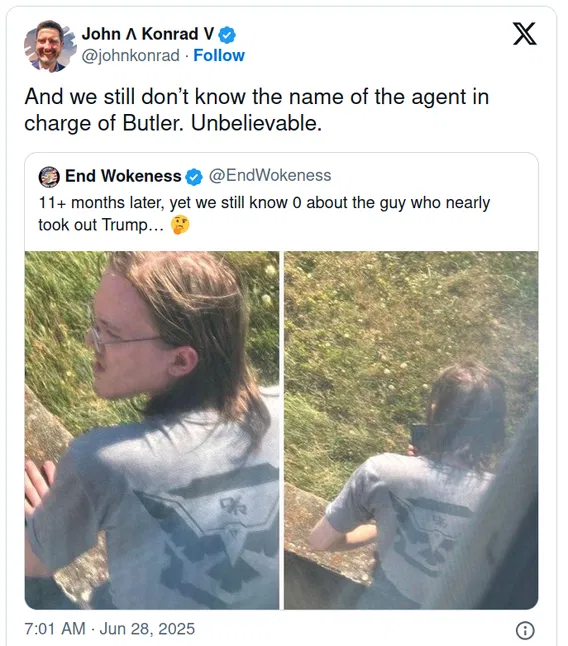Visit the @johnkonrad handle link
The height and width of the screenshot is (646, 568).
coord(131,55)
